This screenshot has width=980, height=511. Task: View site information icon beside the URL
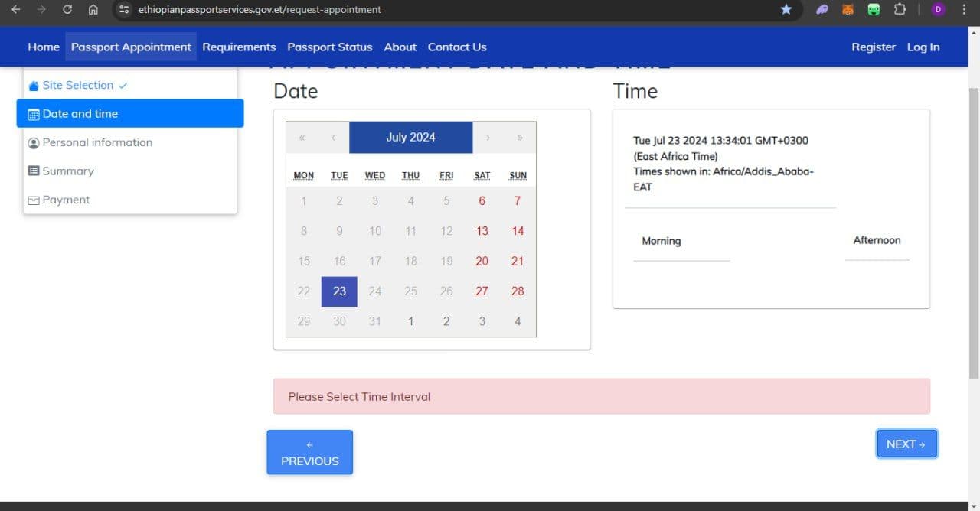click(124, 9)
